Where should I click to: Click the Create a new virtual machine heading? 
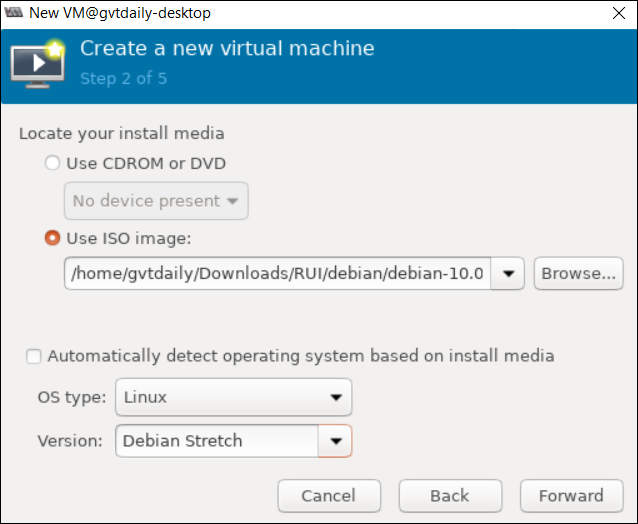coord(227,48)
